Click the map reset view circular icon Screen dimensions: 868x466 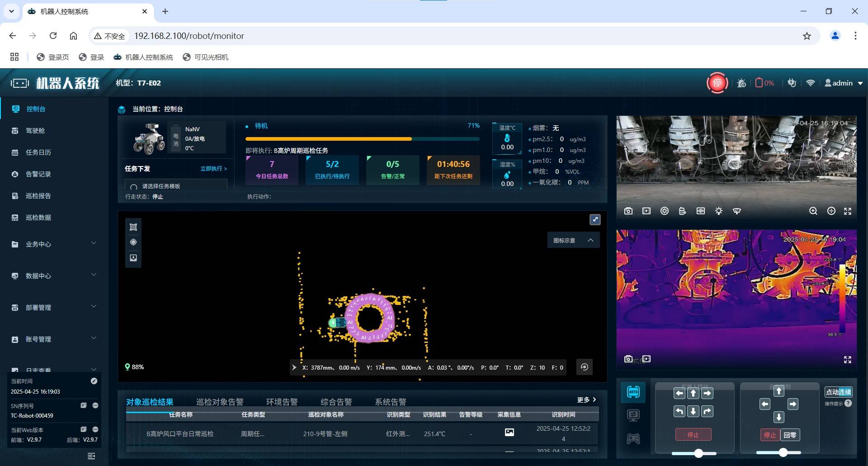pyautogui.click(x=584, y=367)
